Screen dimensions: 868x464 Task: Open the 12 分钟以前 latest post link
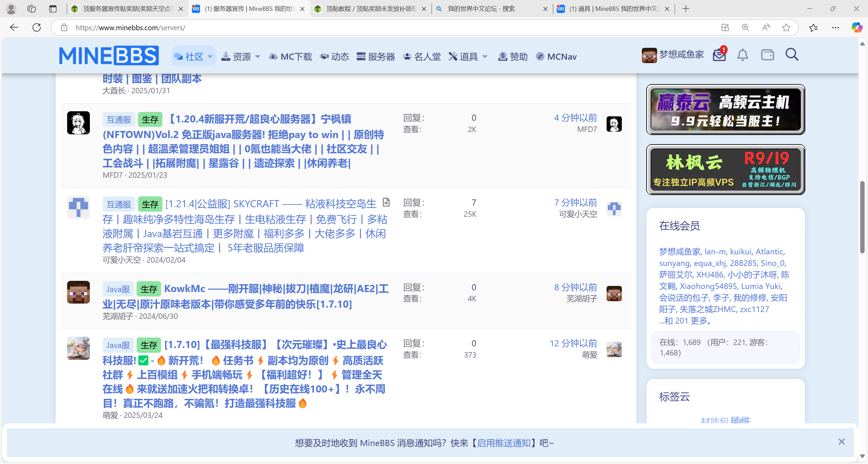573,343
